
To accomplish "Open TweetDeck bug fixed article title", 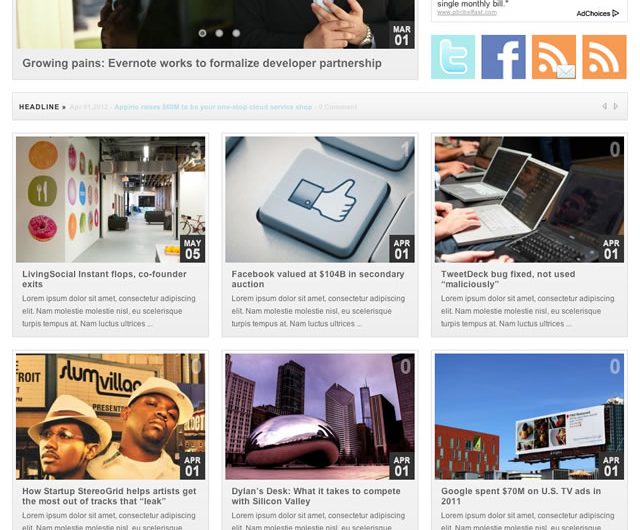I will tap(508, 279).
